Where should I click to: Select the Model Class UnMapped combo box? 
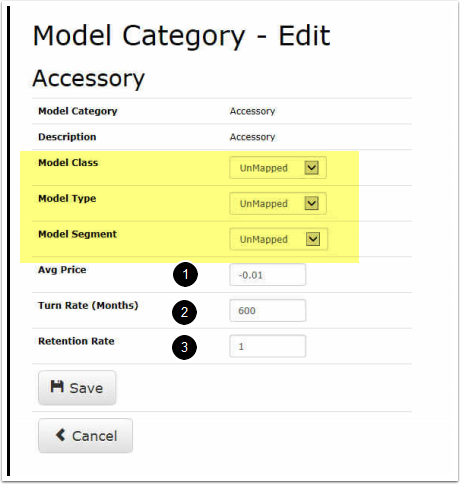(278, 168)
